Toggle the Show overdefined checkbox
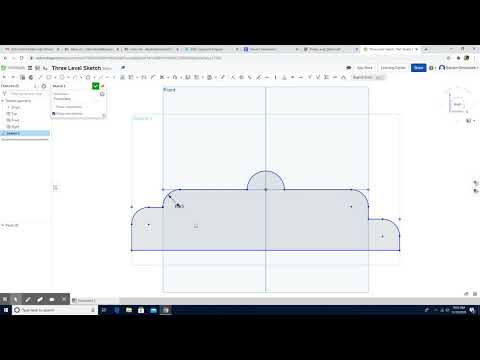This screenshot has height=360, width=480. coord(53,114)
